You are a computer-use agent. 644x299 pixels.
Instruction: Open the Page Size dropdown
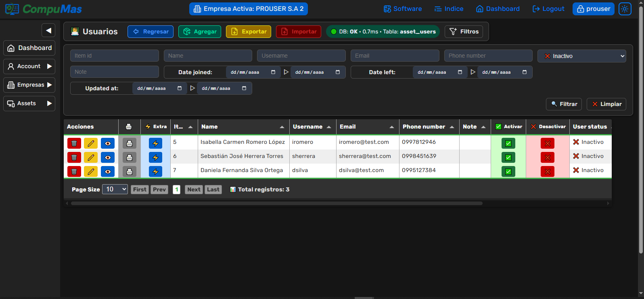(115, 189)
